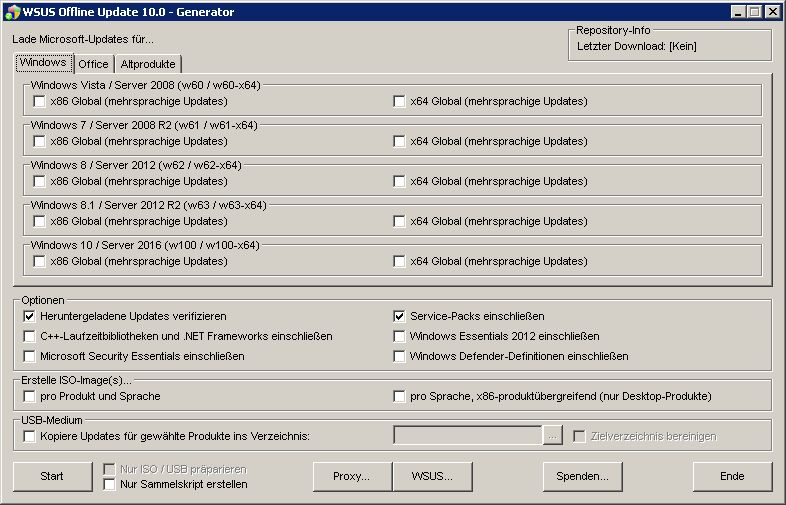Click the Nur ISO / USB präparieren checkbox
786x505 pixels.
click(x=109, y=469)
